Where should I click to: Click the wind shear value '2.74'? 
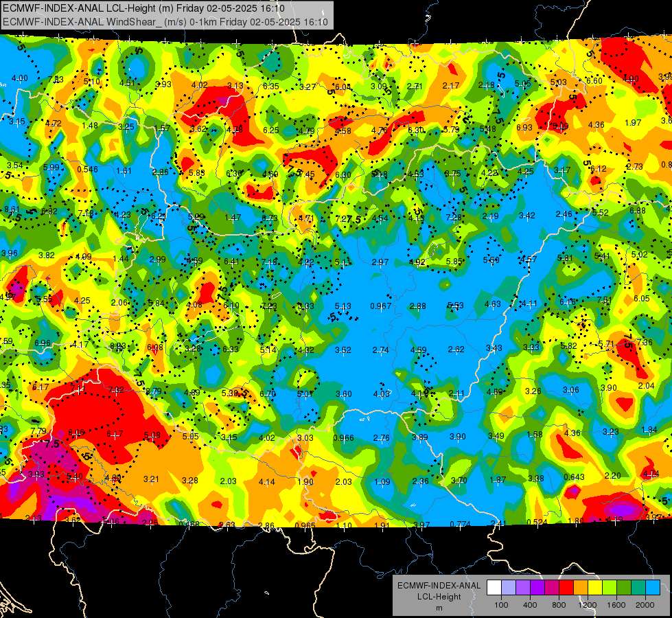click(x=380, y=350)
